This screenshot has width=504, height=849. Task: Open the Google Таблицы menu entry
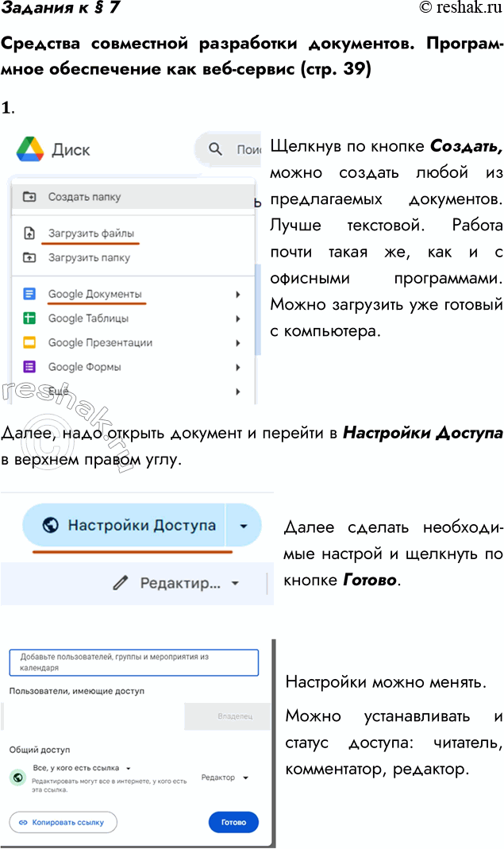[133, 318]
